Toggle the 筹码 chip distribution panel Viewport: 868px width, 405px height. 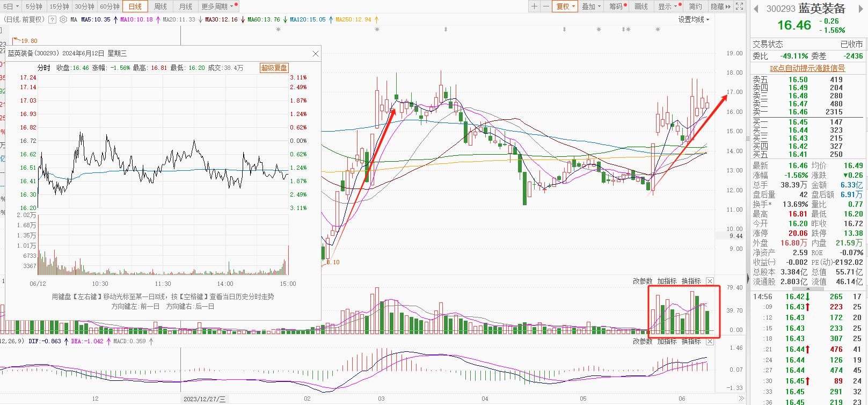pyautogui.click(x=617, y=6)
